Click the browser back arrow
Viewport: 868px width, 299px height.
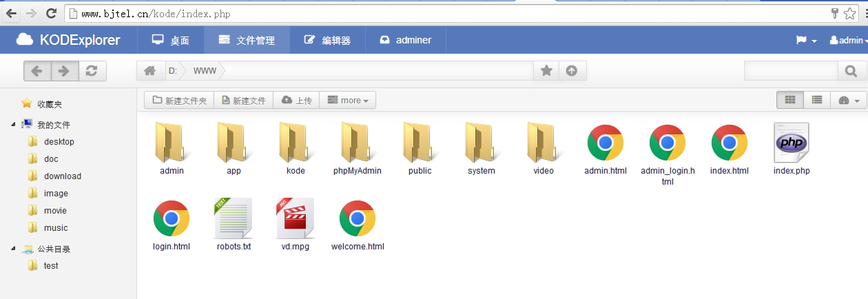pyautogui.click(x=12, y=13)
